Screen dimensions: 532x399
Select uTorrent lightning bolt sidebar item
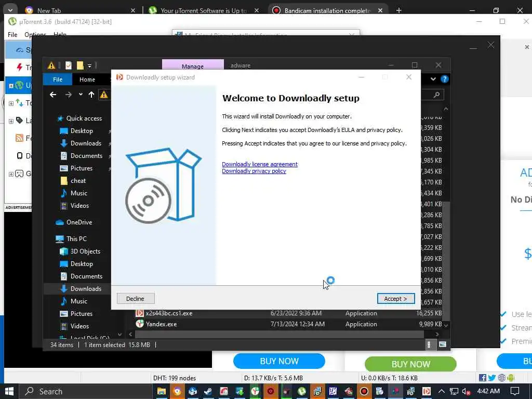[19, 67]
